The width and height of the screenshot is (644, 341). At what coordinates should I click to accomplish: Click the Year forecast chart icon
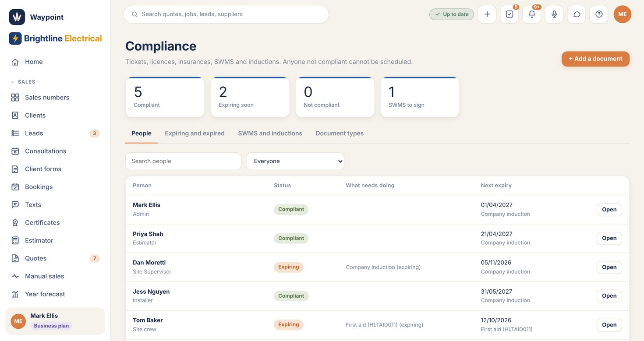click(x=15, y=294)
